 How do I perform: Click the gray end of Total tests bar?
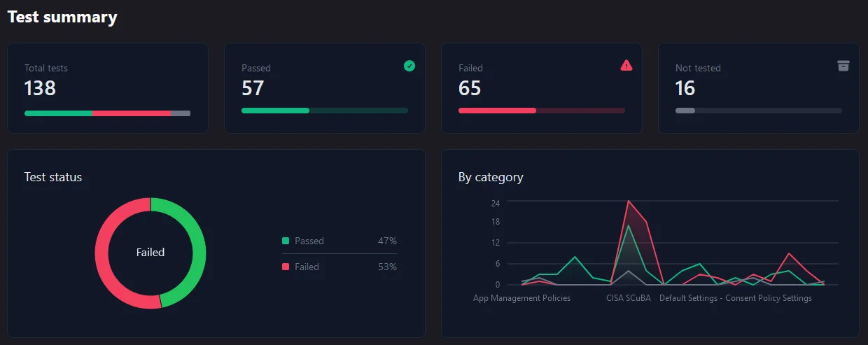(181, 113)
